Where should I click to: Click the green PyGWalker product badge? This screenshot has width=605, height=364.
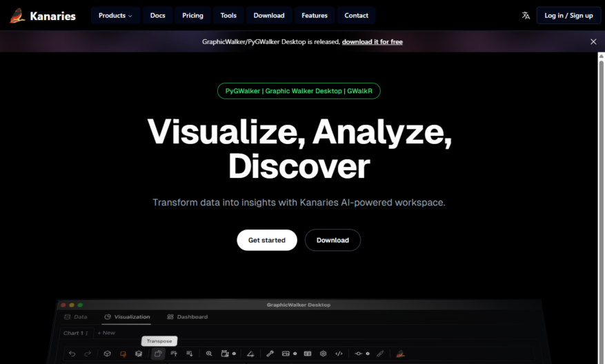coord(299,91)
